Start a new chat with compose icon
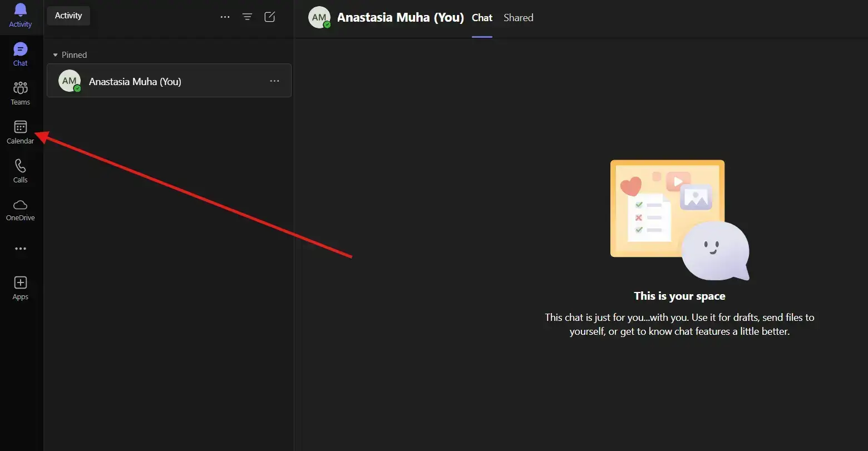868x451 pixels. pyautogui.click(x=270, y=17)
